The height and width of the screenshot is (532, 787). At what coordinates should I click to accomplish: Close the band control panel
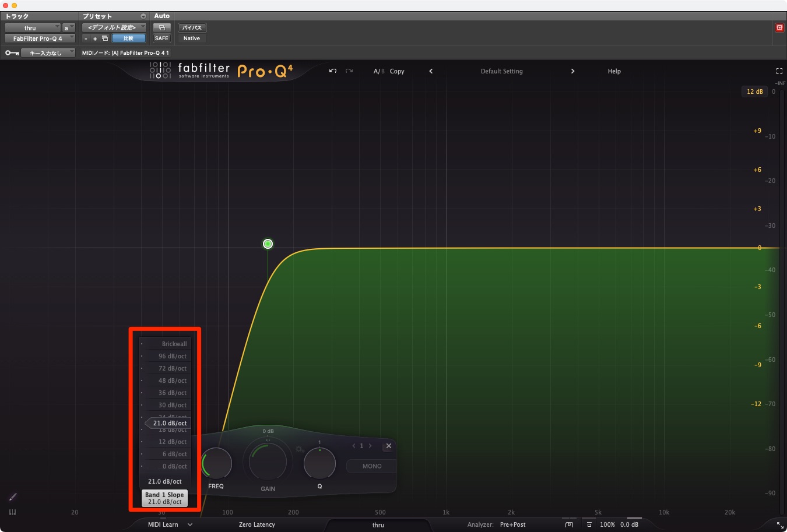(x=389, y=446)
